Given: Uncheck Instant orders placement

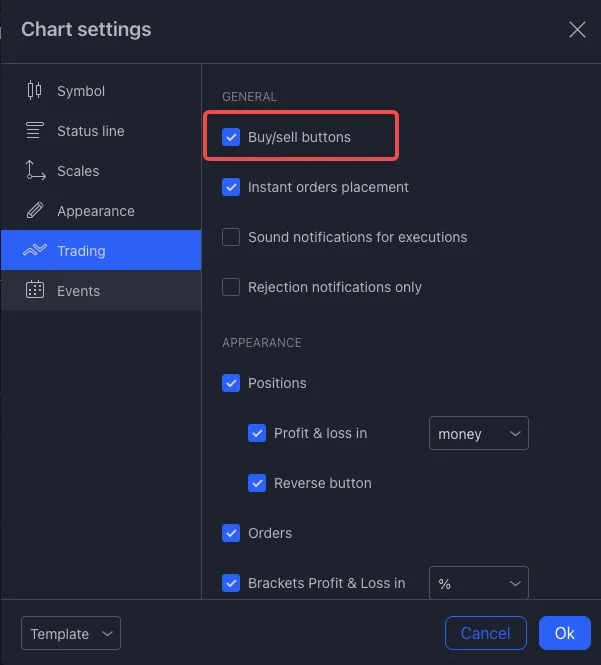Looking at the screenshot, I should coord(231,187).
